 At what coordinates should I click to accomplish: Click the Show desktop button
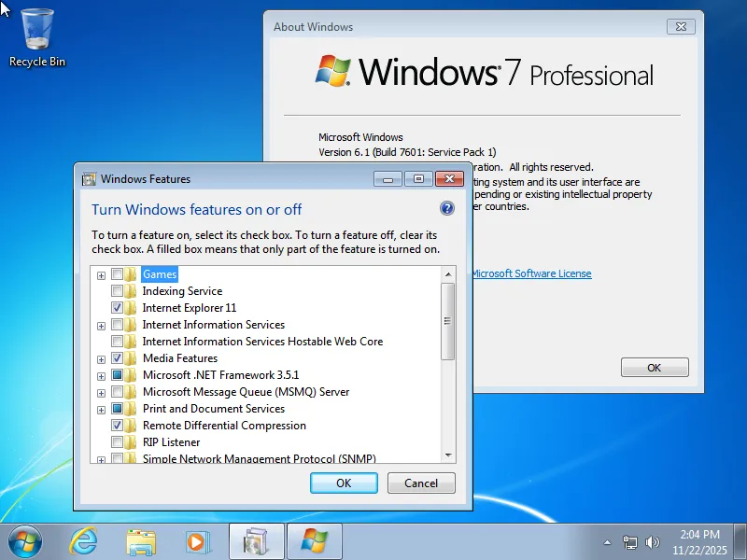(x=740, y=542)
